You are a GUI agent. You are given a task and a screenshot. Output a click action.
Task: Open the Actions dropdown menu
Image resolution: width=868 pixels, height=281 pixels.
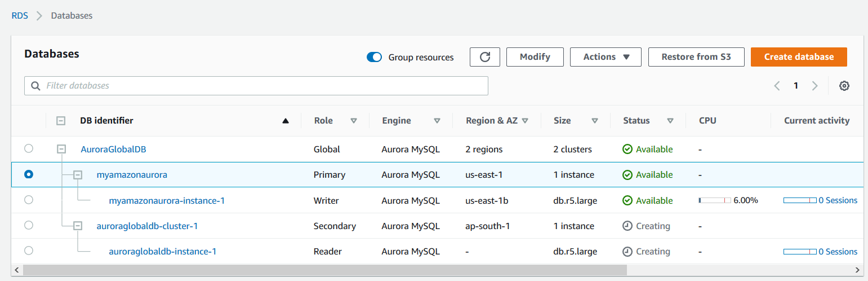click(606, 57)
